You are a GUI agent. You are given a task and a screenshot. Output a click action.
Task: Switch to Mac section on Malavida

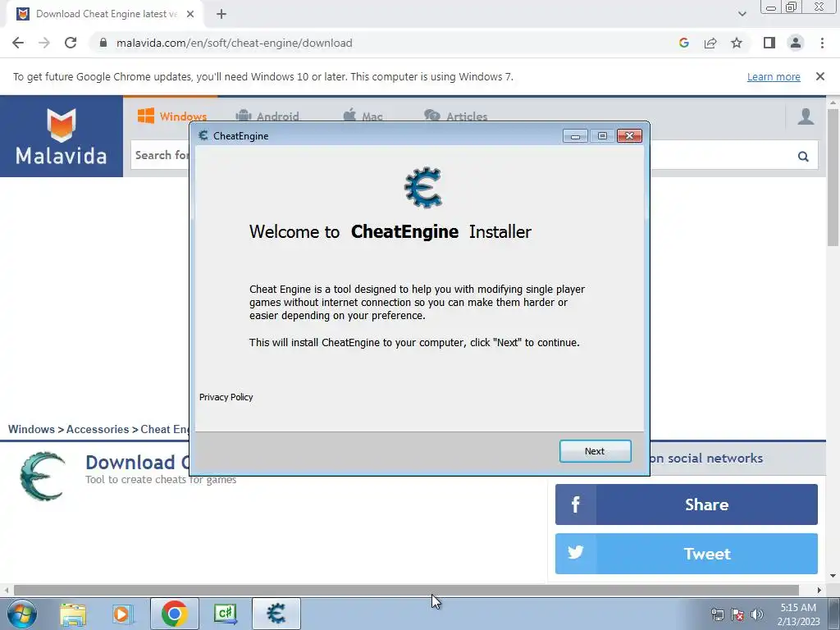coord(363,116)
